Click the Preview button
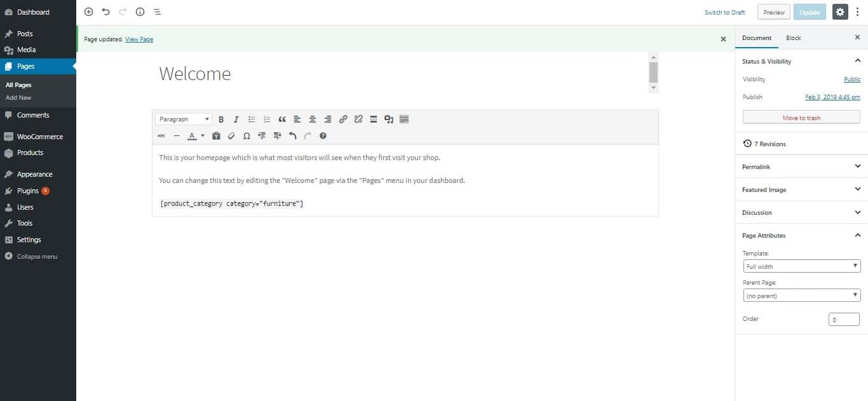 [773, 12]
